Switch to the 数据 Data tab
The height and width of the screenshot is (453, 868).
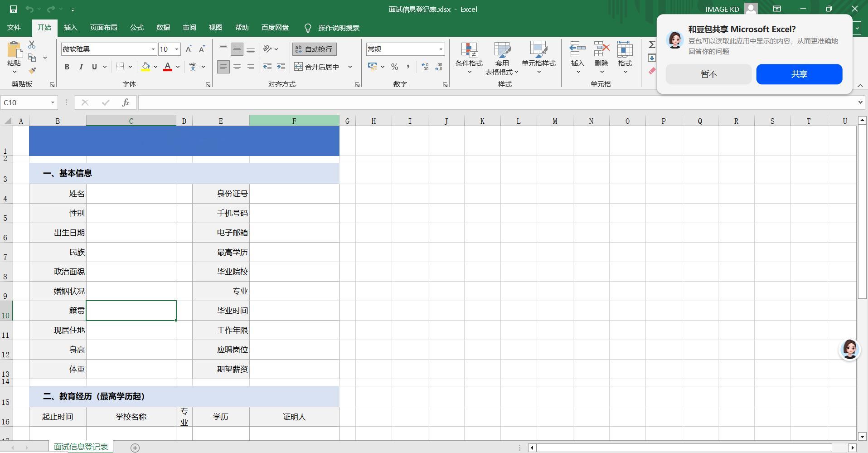click(x=163, y=28)
